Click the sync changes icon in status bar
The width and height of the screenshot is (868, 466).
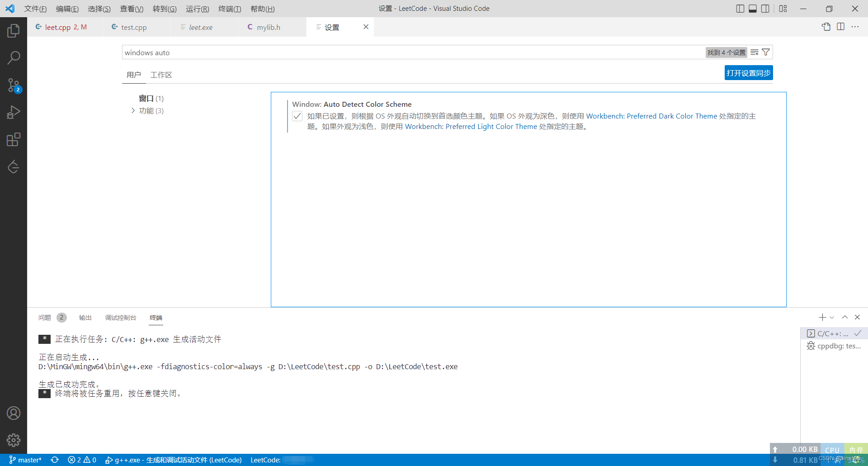(x=55, y=460)
